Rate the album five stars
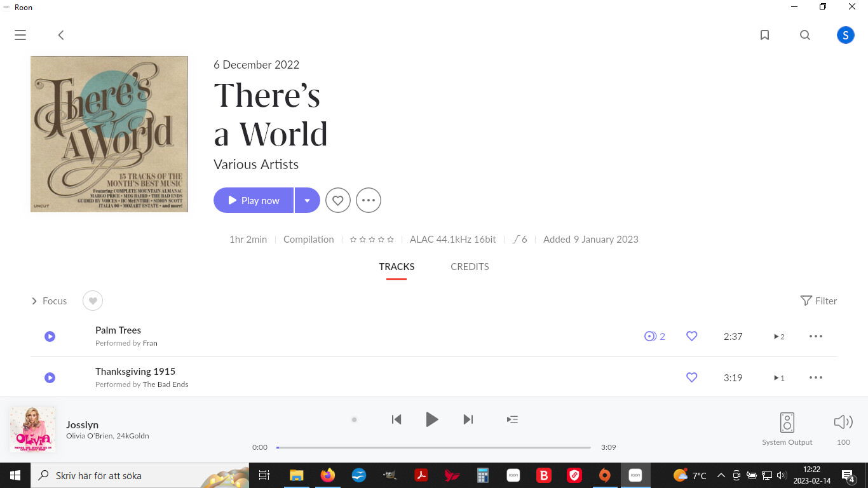This screenshot has height=488, width=868. click(x=390, y=240)
